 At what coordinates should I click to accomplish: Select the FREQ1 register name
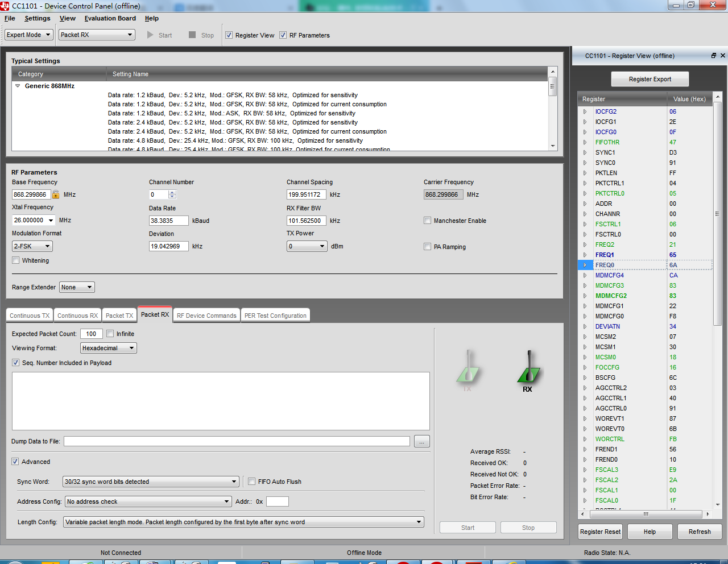click(605, 255)
